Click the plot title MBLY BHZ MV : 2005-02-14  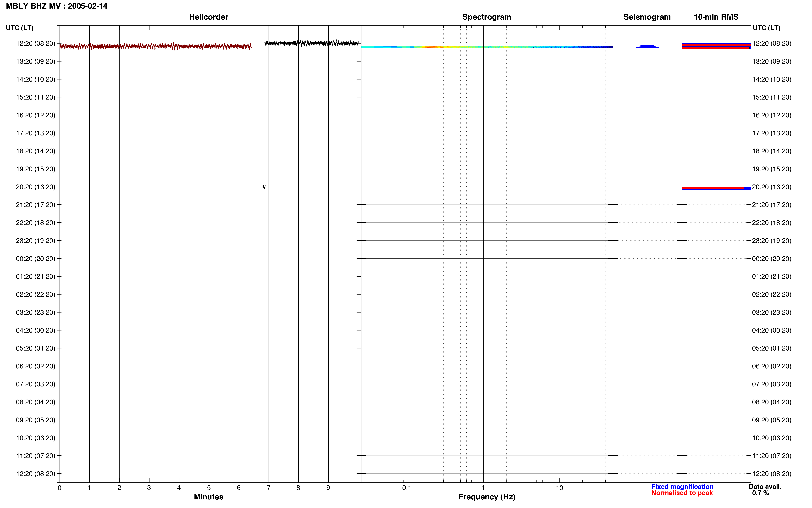pos(57,6)
